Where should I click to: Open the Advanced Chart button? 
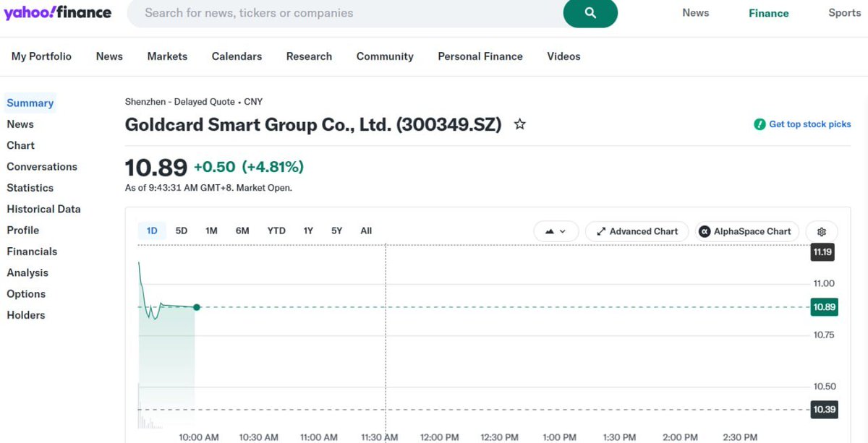(x=637, y=231)
